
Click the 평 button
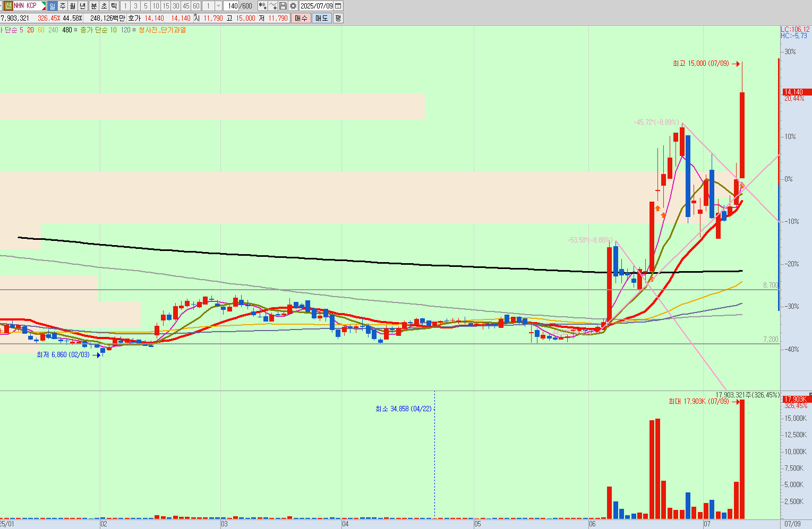pyautogui.click(x=338, y=18)
